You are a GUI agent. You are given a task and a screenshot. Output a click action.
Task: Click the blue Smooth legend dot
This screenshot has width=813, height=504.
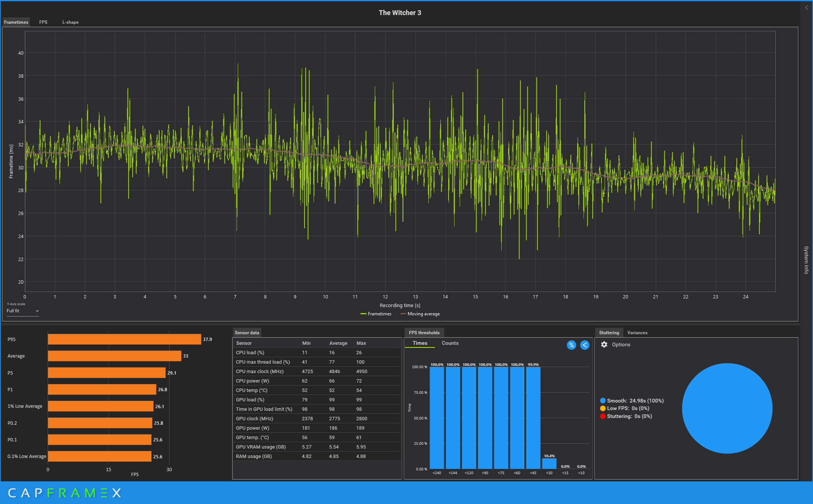(x=603, y=401)
